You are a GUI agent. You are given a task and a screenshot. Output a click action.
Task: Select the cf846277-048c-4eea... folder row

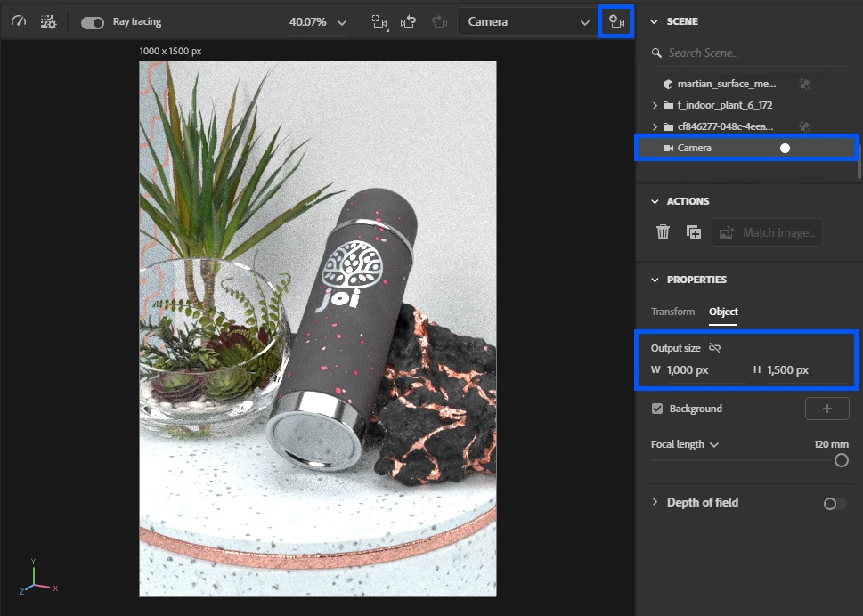(725, 126)
